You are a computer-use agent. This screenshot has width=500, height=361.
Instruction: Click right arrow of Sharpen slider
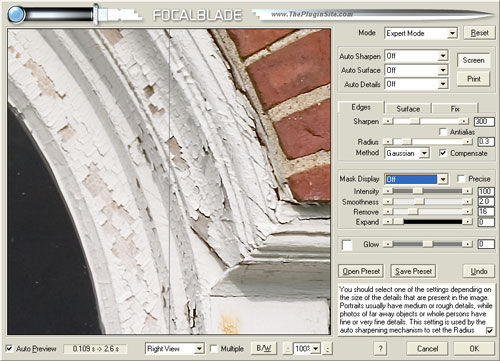coord(464,121)
